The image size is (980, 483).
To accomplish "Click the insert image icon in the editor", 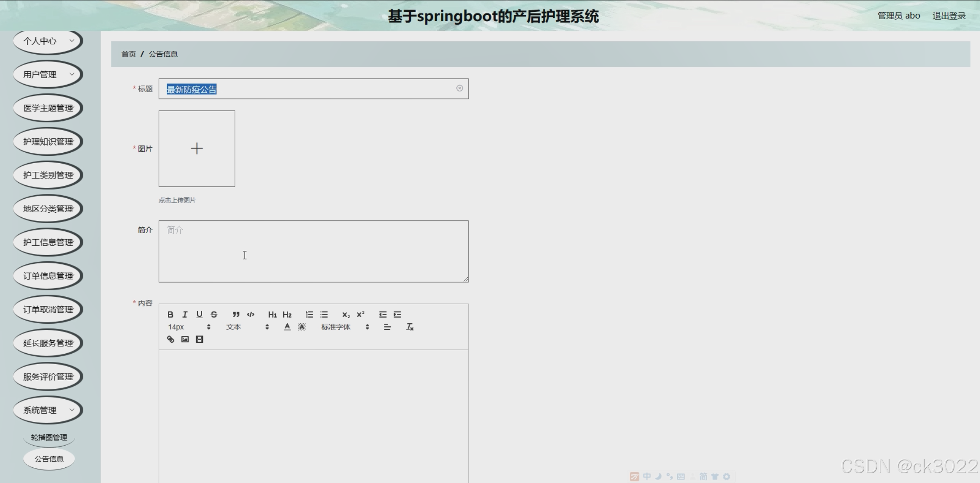I will [185, 339].
